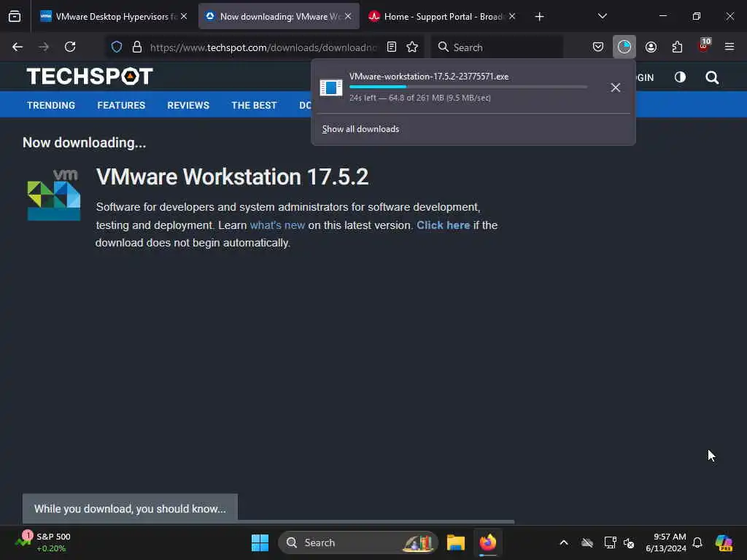747x560 pixels.
Task: Expand the list all tabs dropdown
Action: pos(602,16)
